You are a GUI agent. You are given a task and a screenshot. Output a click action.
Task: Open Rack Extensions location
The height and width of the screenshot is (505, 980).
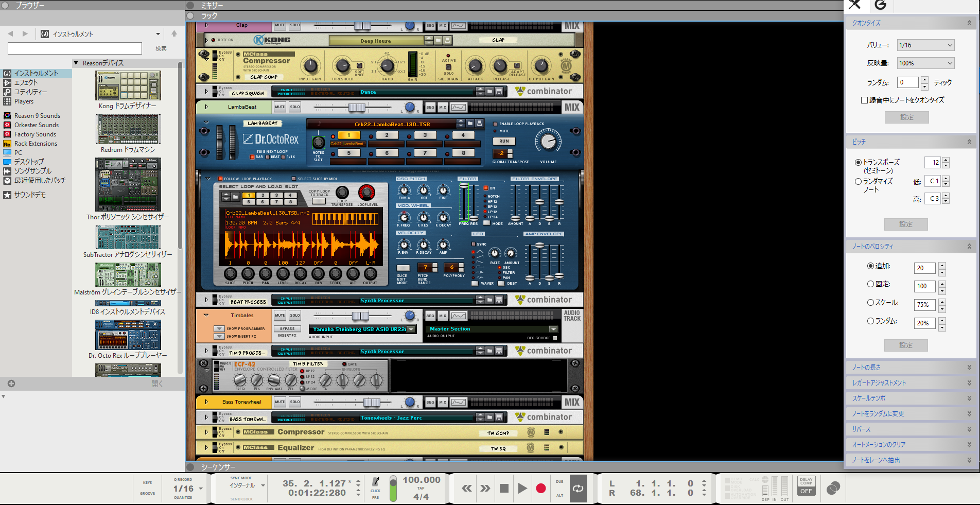click(36, 144)
